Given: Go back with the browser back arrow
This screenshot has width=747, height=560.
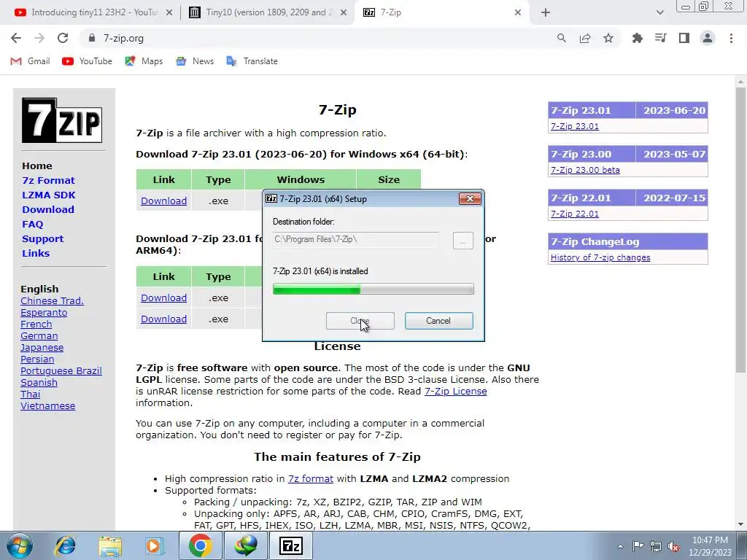Looking at the screenshot, I should tap(16, 38).
